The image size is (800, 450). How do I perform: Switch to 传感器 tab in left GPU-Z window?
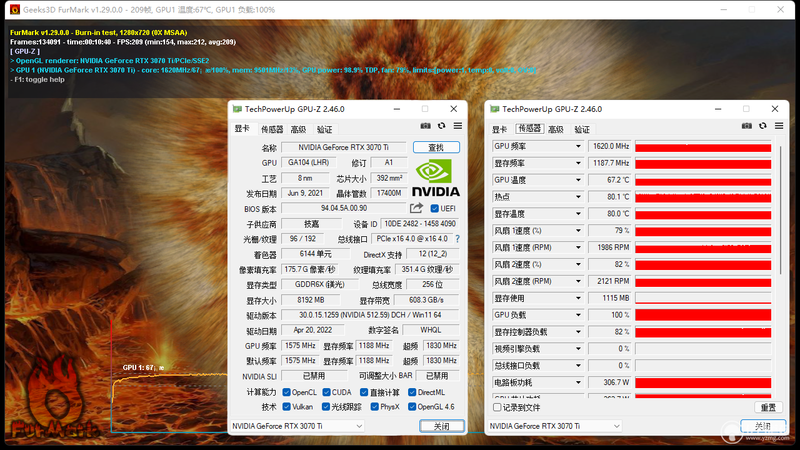tap(272, 130)
